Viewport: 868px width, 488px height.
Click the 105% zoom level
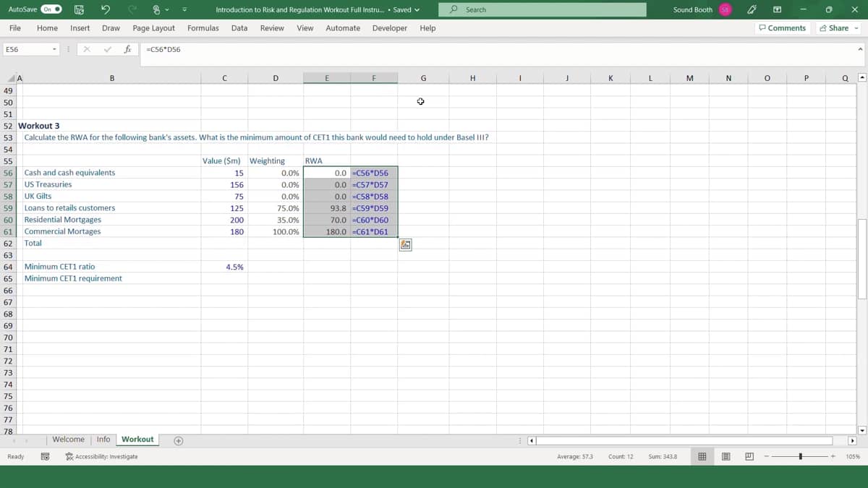point(852,457)
